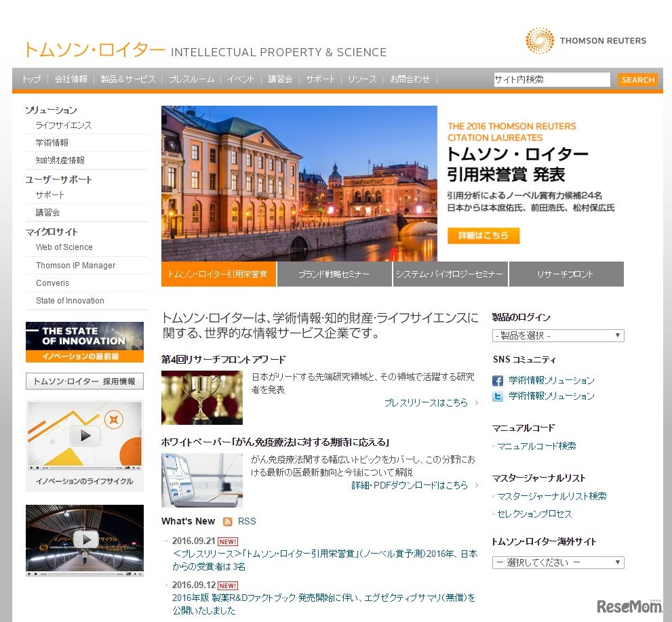Open Thomson IP Manager link
The width and height of the screenshot is (672, 622).
coord(75,265)
